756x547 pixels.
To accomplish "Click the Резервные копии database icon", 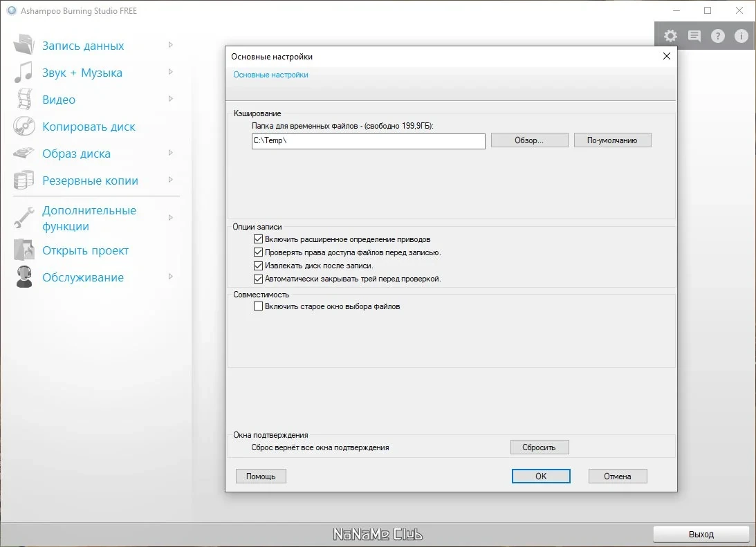I will [x=24, y=180].
